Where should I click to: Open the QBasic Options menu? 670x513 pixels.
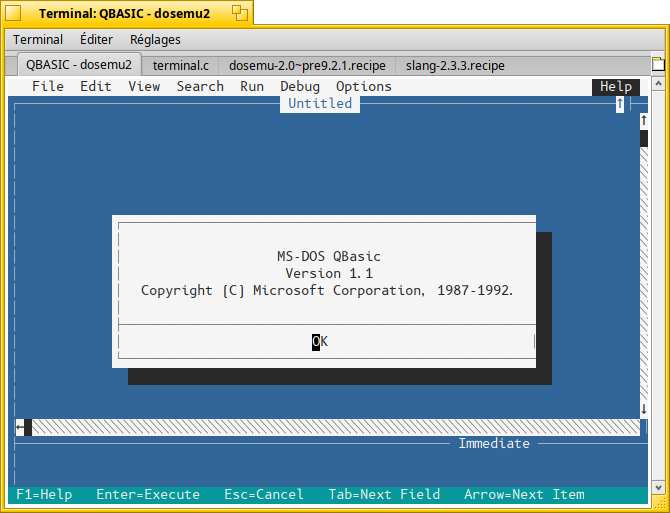(364, 87)
